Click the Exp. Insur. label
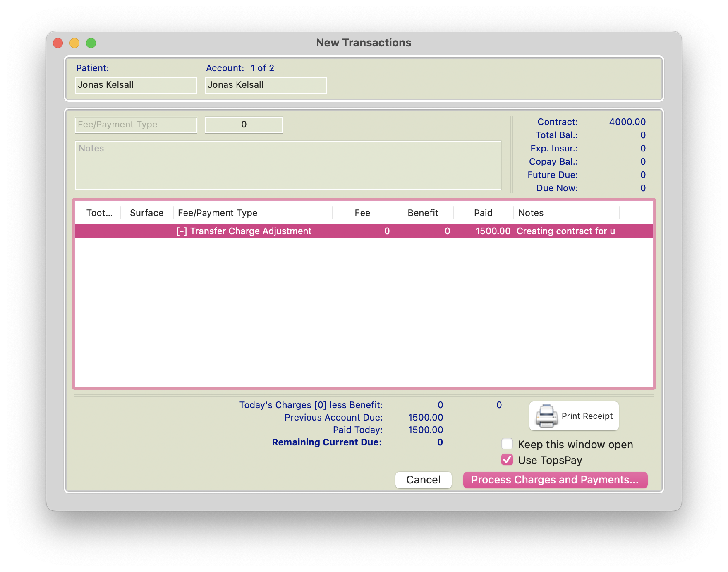The height and width of the screenshot is (572, 728). pos(554,148)
